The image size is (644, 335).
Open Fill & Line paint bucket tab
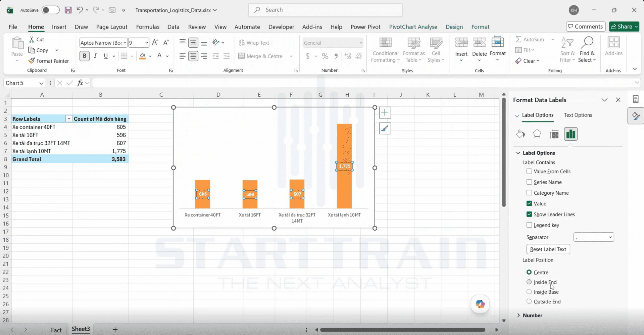(521, 134)
